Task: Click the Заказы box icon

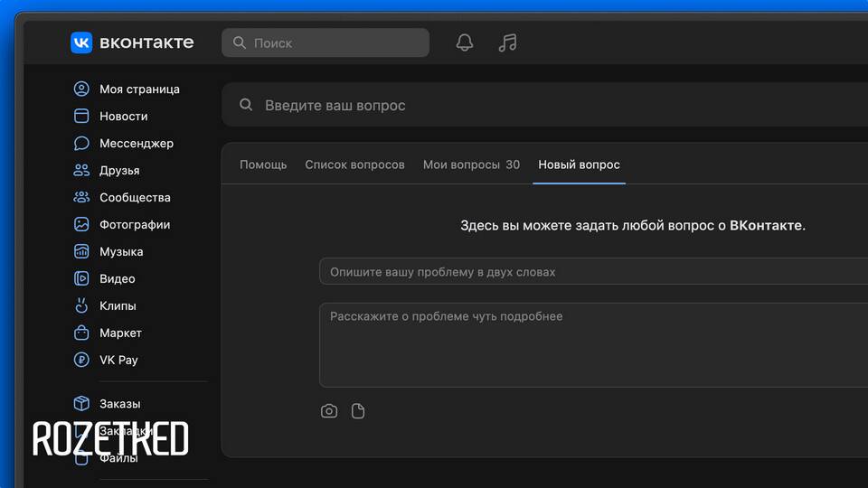Action: pyautogui.click(x=81, y=403)
